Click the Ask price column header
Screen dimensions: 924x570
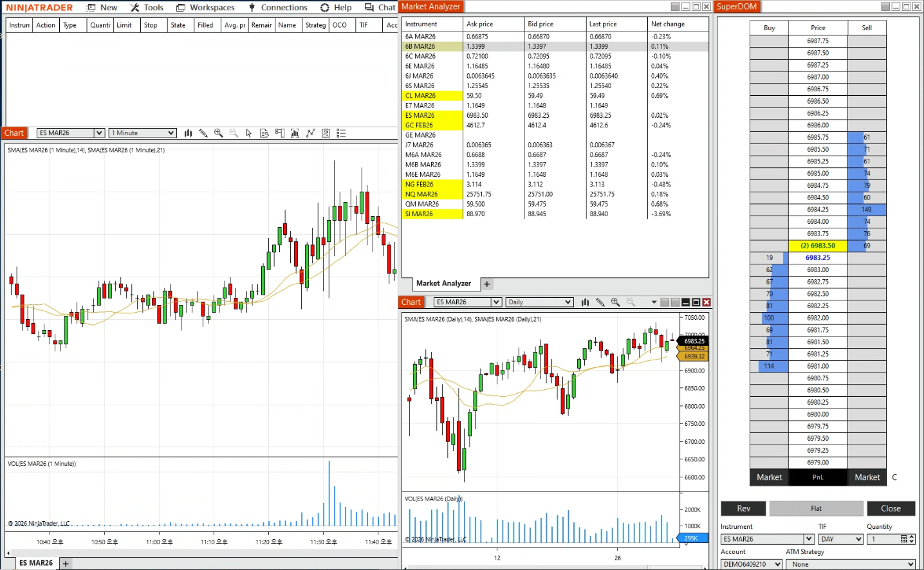click(x=492, y=24)
